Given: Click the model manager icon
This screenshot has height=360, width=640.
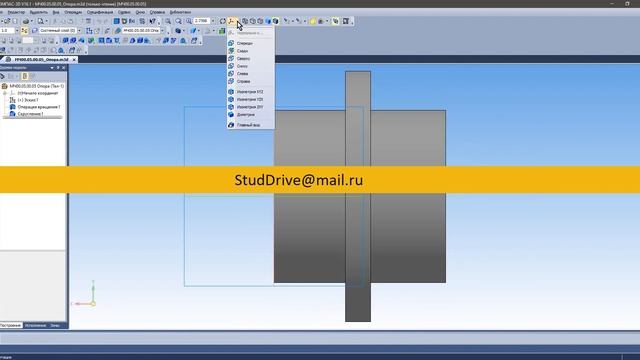Looking at the screenshot, I should tap(116, 21).
